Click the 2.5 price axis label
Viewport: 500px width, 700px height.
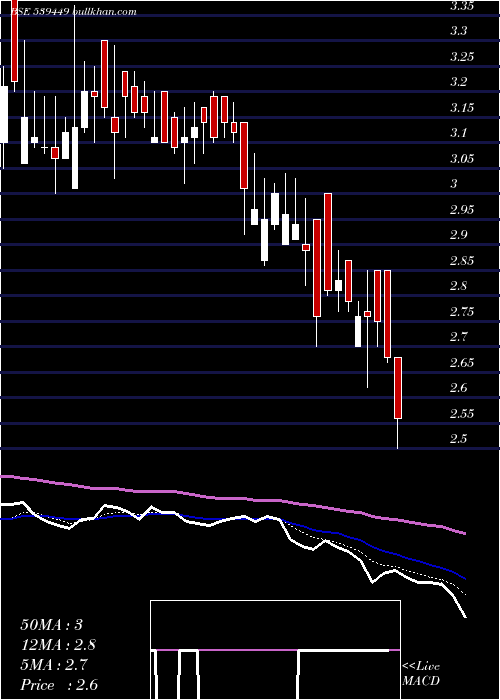coord(458,438)
